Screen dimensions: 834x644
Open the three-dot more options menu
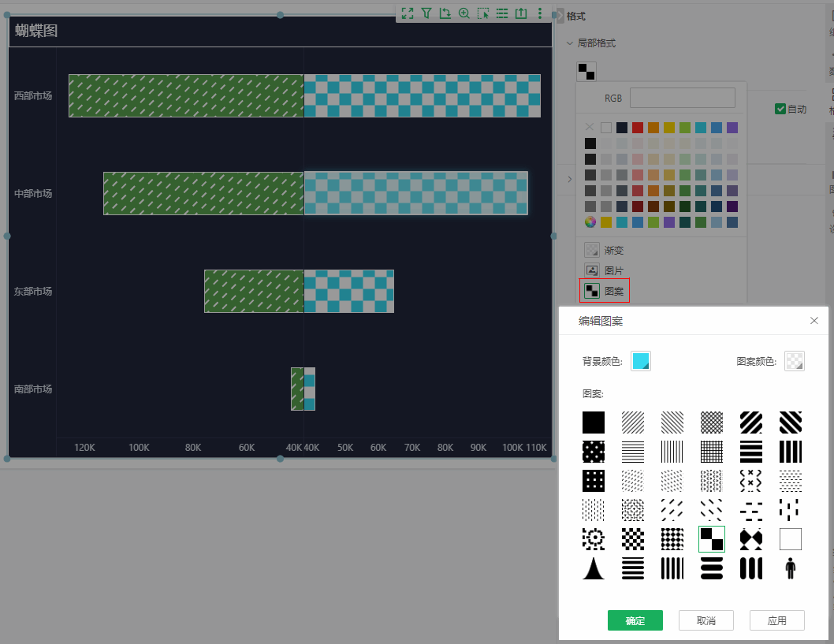(x=540, y=13)
